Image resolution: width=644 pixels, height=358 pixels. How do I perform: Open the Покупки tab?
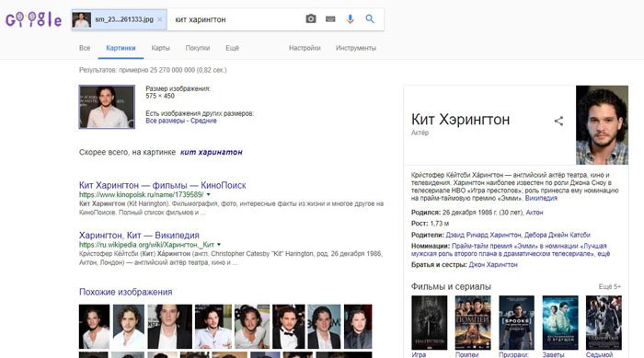click(198, 48)
